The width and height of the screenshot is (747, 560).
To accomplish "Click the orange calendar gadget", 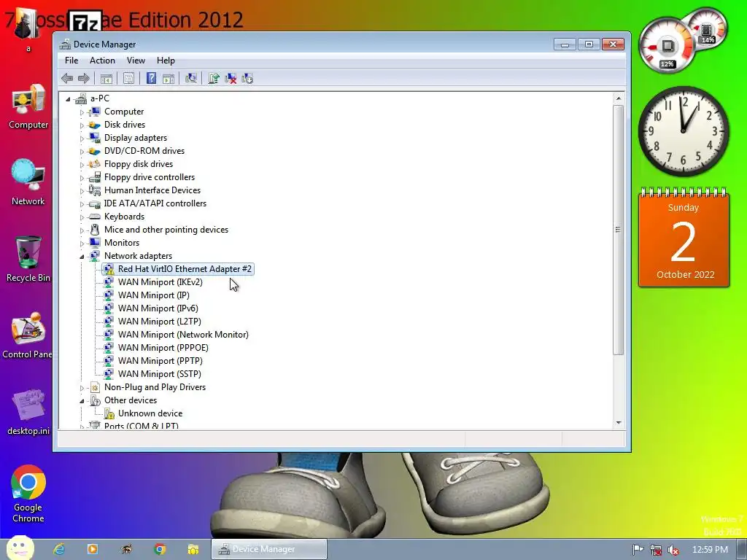I will pos(684,238).
